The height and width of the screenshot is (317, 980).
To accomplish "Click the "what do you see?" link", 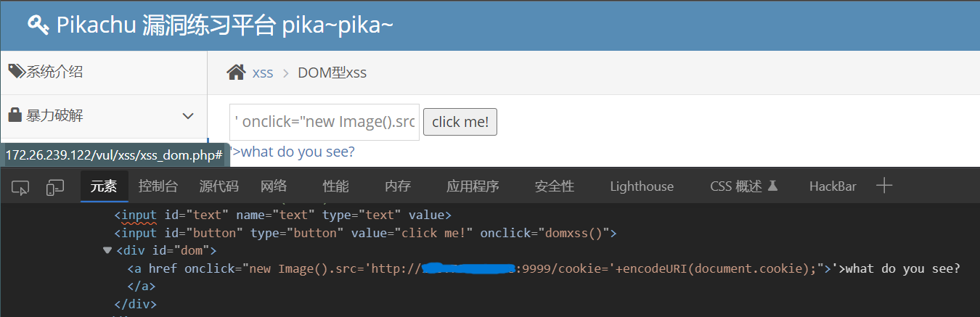I will tap(293, 152).
